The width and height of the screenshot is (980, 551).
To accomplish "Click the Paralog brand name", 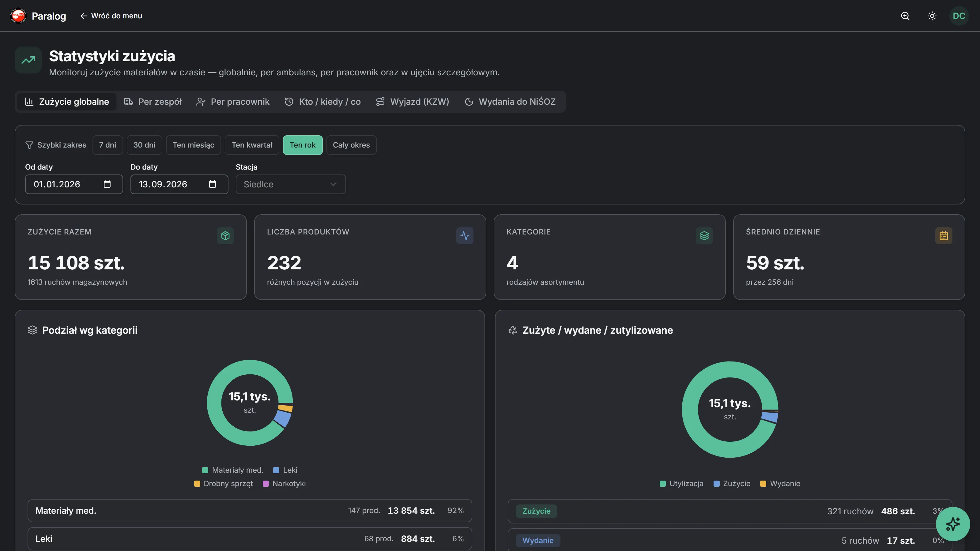I will [49, 16].
